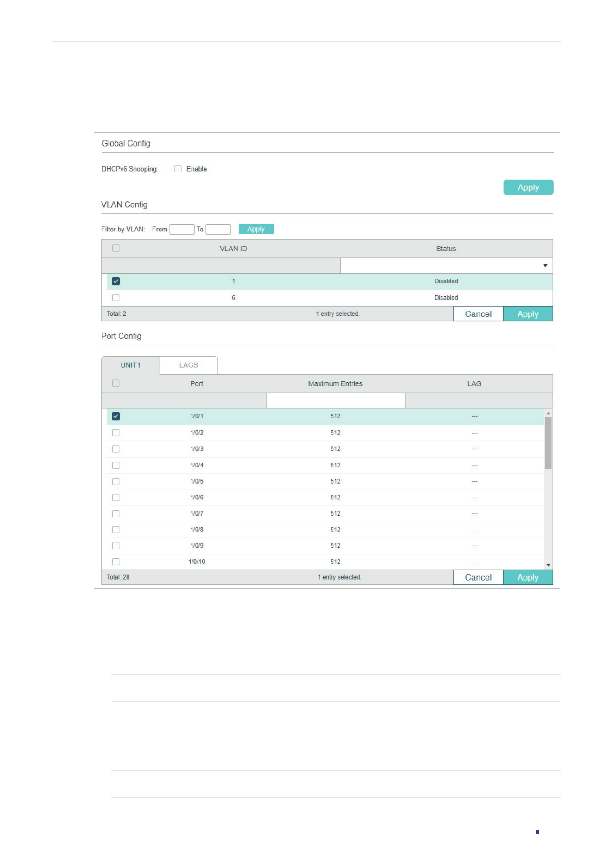Toggle select-all checkbox in Port table header
The image size is (614, 868).
pos(116,383)
